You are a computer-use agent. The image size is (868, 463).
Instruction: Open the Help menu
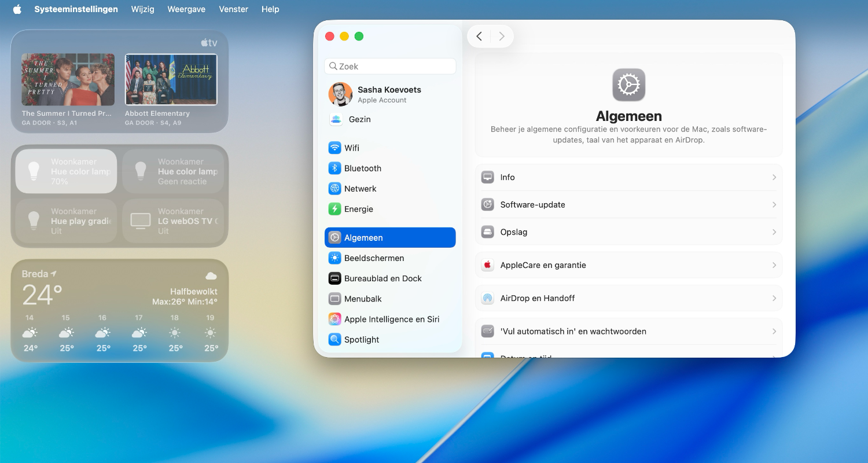click(x=270, y=9)
